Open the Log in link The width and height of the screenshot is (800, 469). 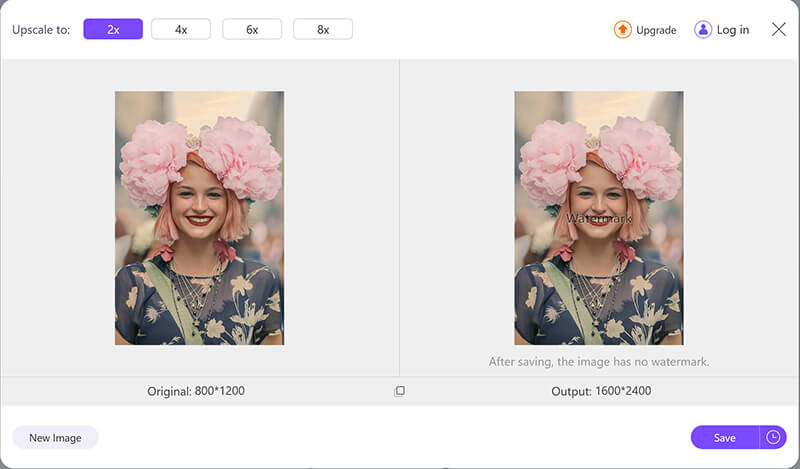point(733,30)
